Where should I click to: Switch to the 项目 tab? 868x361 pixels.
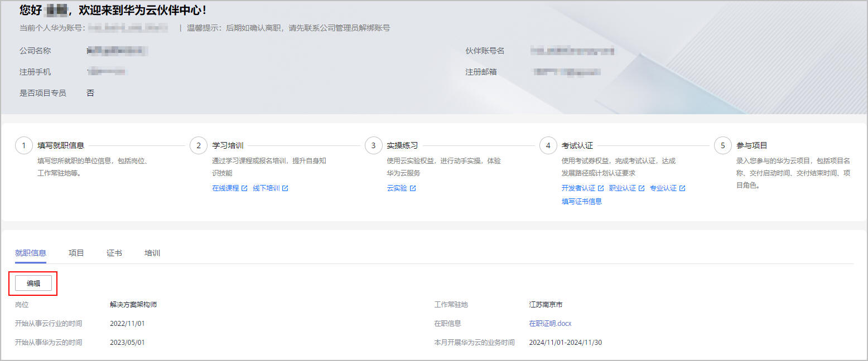click(76, 253)
